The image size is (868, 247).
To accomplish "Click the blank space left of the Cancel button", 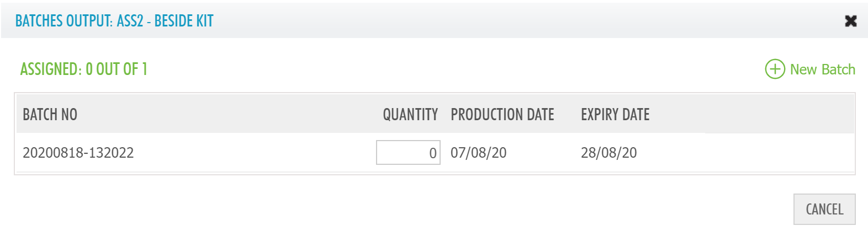I will [x=552, y=210].
